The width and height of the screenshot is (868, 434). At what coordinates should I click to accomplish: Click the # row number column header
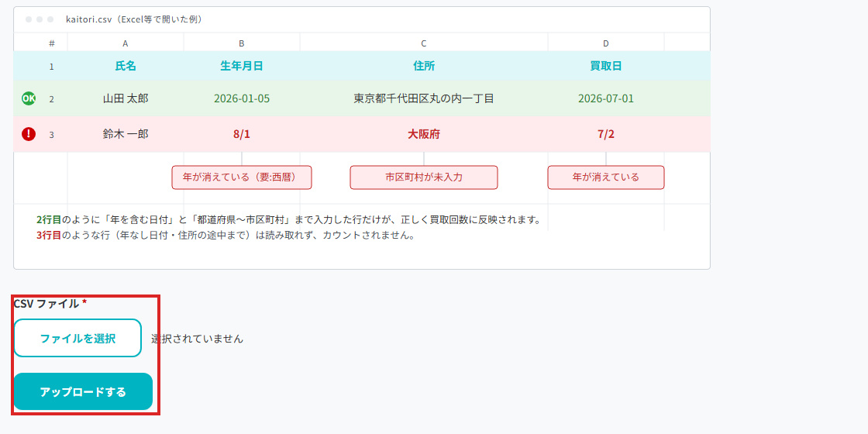pyautogui.click(x=51, y=43)
